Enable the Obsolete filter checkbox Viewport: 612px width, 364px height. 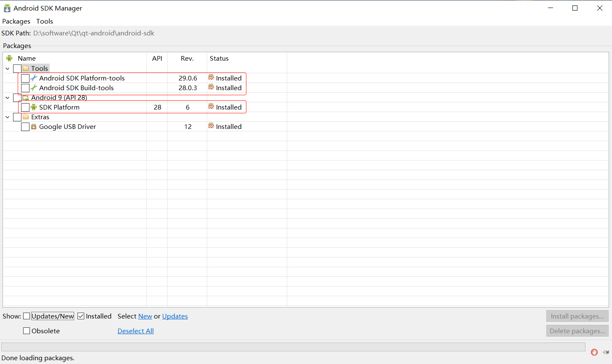click(x=27, y=331)
